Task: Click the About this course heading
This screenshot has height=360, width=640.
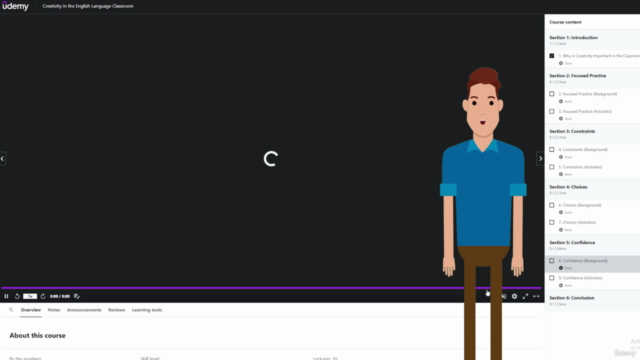Action: click(x=38, y=336)
